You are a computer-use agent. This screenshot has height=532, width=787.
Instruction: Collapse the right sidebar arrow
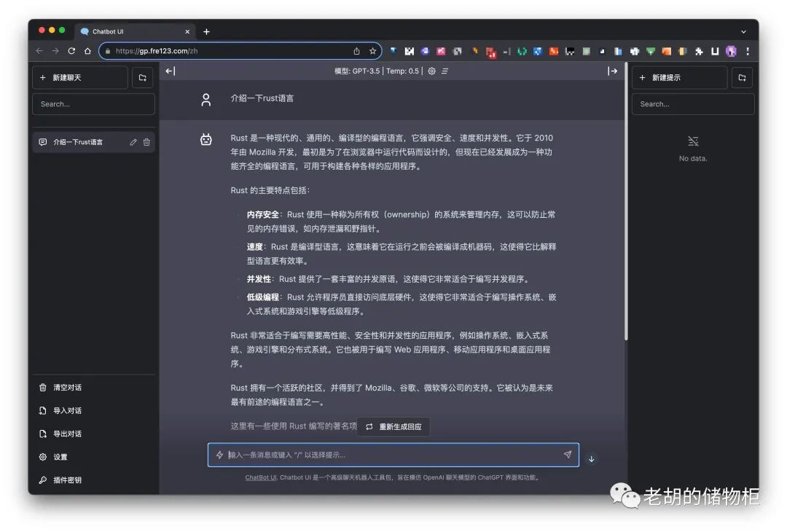point(612,71)
